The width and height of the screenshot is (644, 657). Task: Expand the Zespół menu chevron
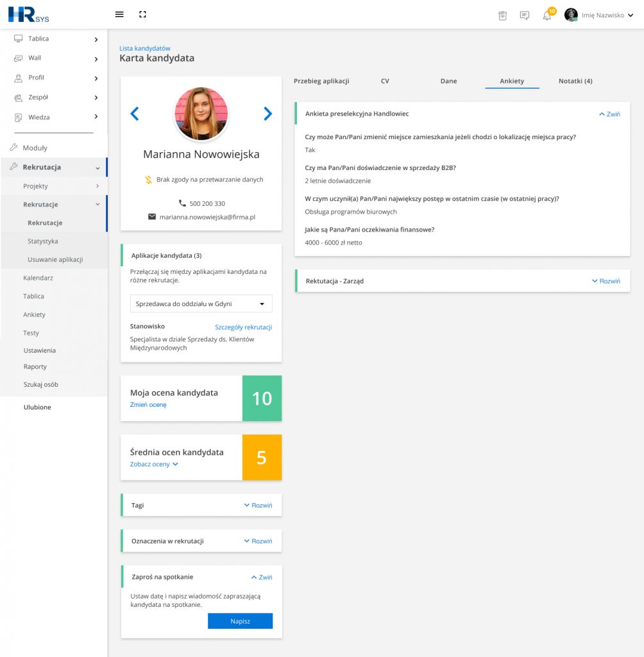tap(96, 98)
